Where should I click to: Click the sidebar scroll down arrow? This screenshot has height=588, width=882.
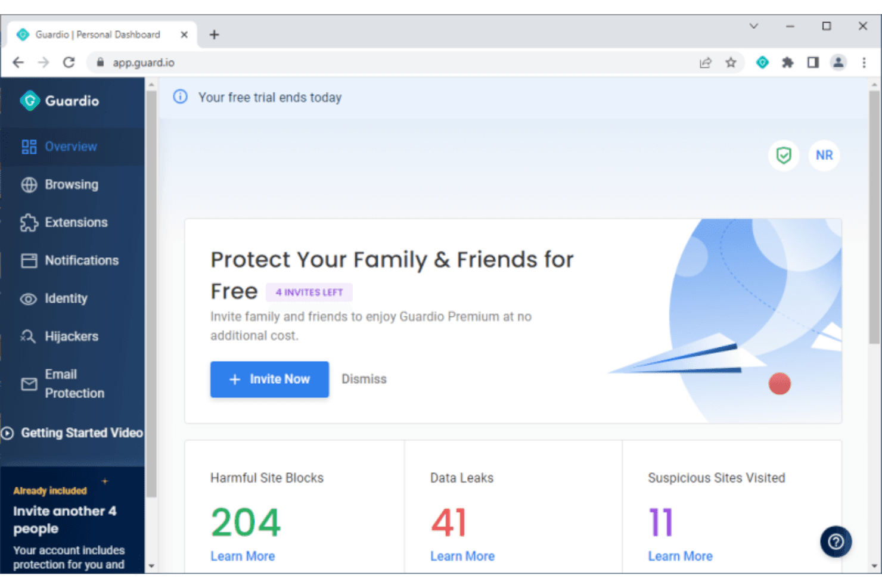click(151, 566)
